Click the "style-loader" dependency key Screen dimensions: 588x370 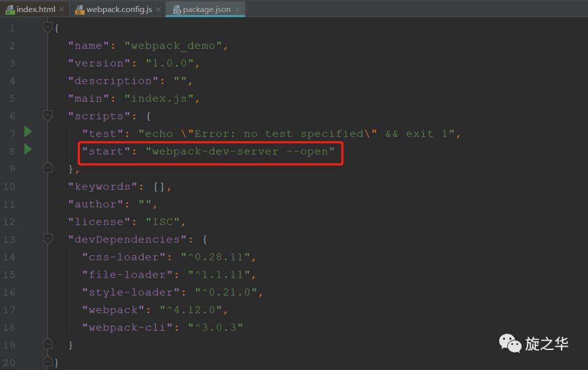point(131,292)
